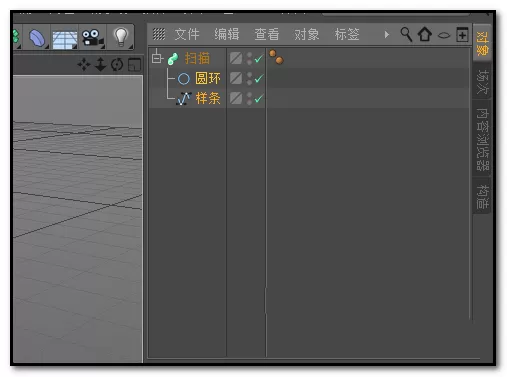Image resolution: width=507 pixels, height=377 pixels.
Task: Toggle layer square for 样条
Action: pos(236,98)
